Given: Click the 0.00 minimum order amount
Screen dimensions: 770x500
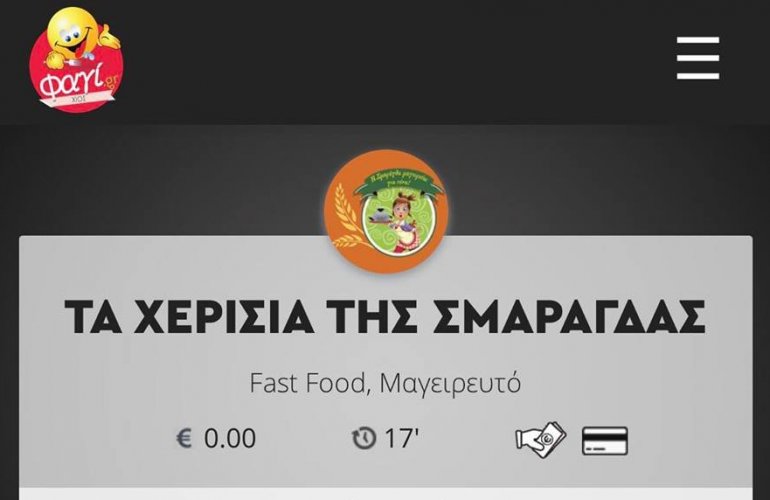Looking at the screenshot, I should pyautogui.click(x=230, y=439).
